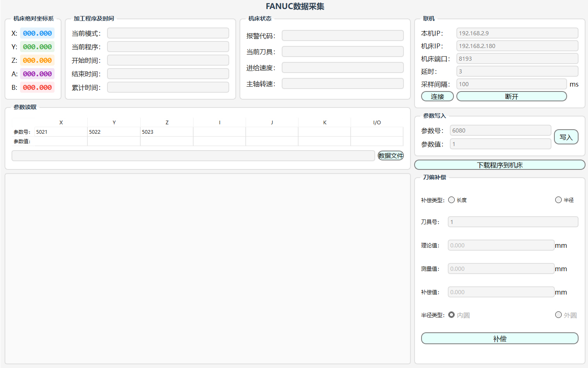Select the 半径 radius radio button
The width and height of the screenshot is (588, 368).
click(558, 200)
